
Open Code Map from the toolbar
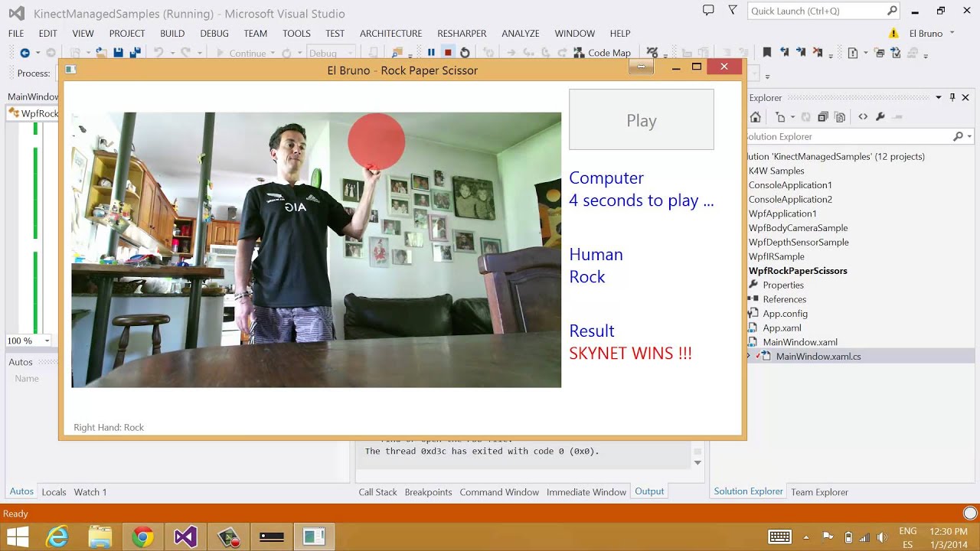[x=602, y=53]
